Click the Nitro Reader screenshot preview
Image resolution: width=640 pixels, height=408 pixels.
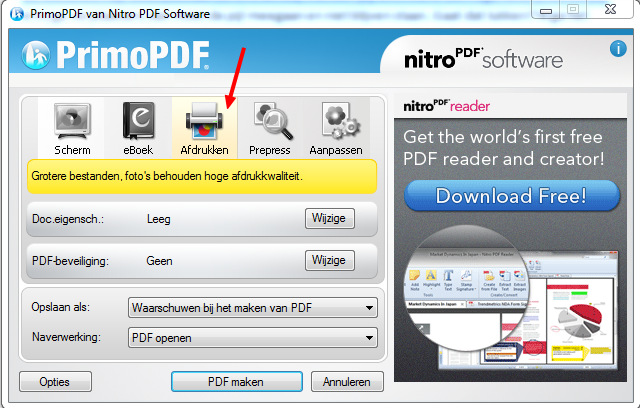coord(512,297)
